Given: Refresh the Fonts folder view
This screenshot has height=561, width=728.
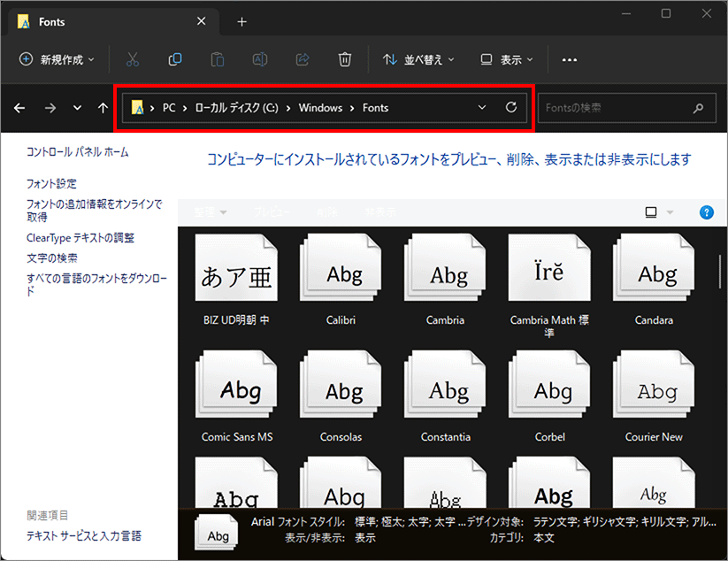Looking at the screenshot, I should click(511, 107).
